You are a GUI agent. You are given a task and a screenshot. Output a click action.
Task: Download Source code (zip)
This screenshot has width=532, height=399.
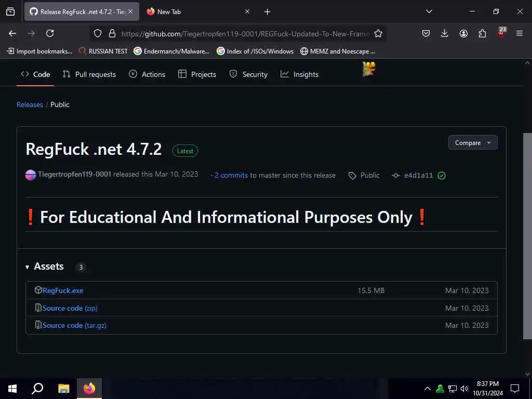point(70,308)
